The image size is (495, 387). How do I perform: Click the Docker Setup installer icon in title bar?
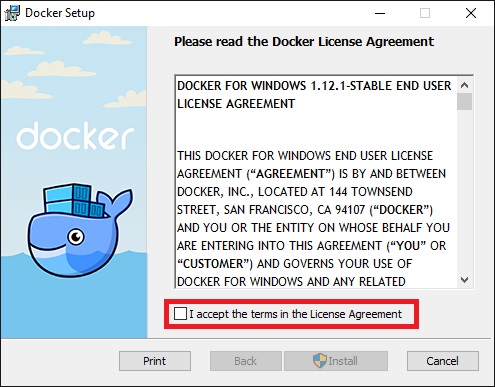point(12,13)
